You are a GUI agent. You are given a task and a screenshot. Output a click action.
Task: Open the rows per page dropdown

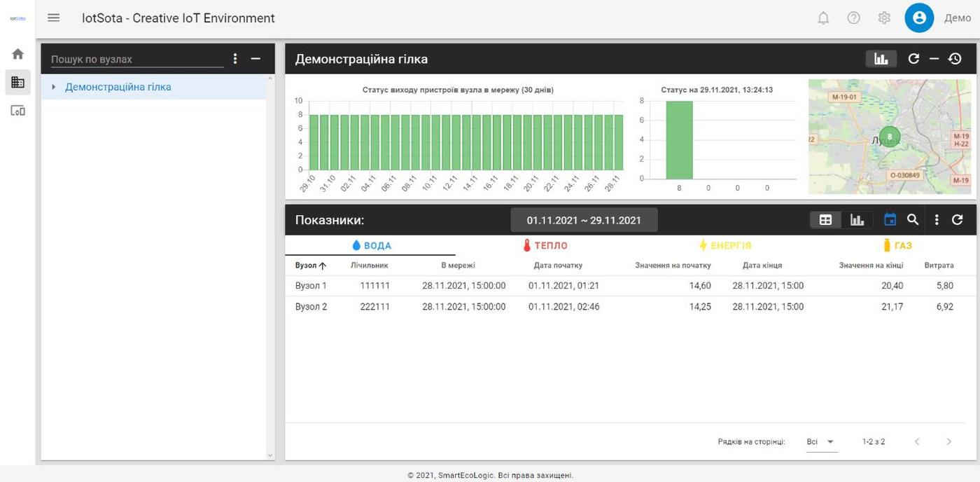[x=821, y=442]
